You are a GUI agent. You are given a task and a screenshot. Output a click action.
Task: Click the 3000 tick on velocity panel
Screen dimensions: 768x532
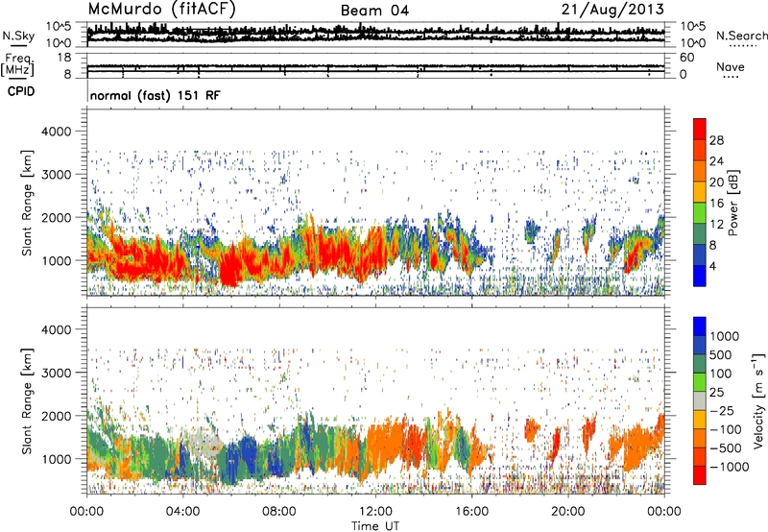[56, 373]
